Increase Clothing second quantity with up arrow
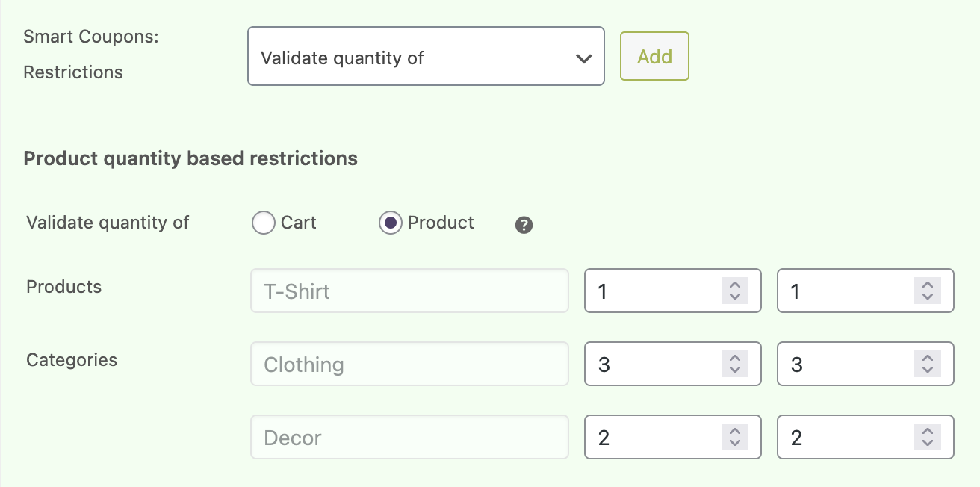This screenshot has height=487, width=980. click(x=928, y=359)
